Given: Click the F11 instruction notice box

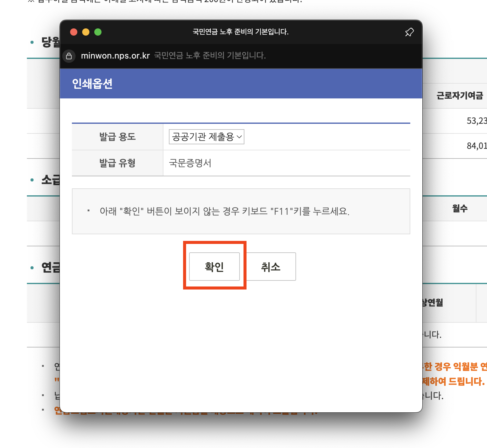Looking at the screenshot, I should (x=241, y=211).
